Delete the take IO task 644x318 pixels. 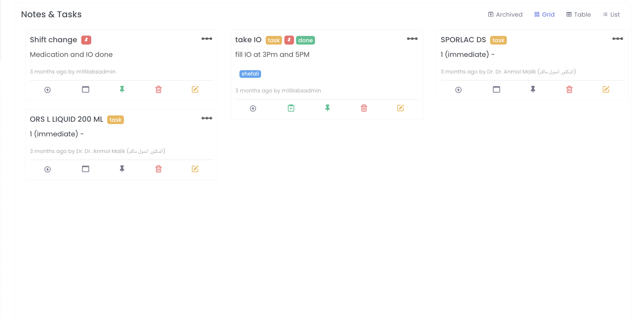click(364, 108)
